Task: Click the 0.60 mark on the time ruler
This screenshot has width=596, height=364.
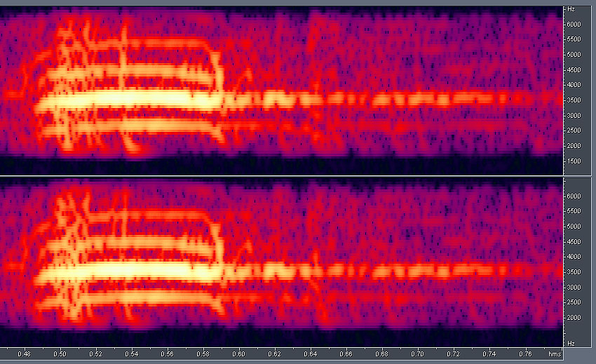Action: point(238,354)
